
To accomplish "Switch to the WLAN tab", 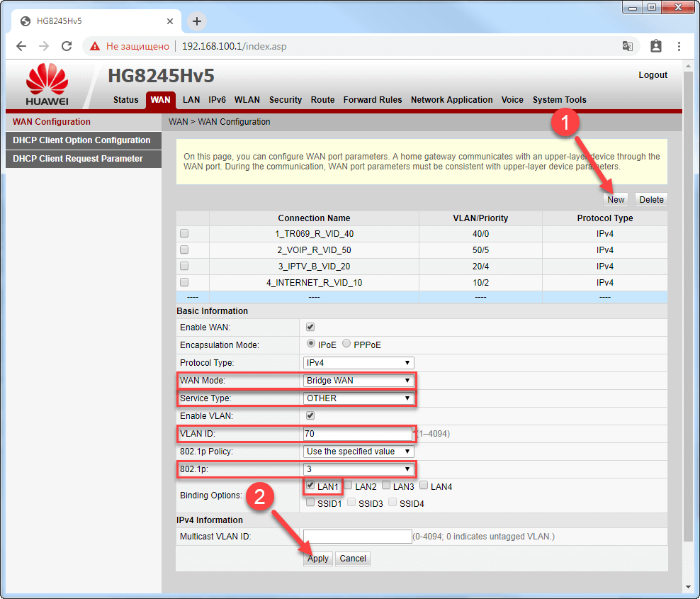I will coord(247,100).
